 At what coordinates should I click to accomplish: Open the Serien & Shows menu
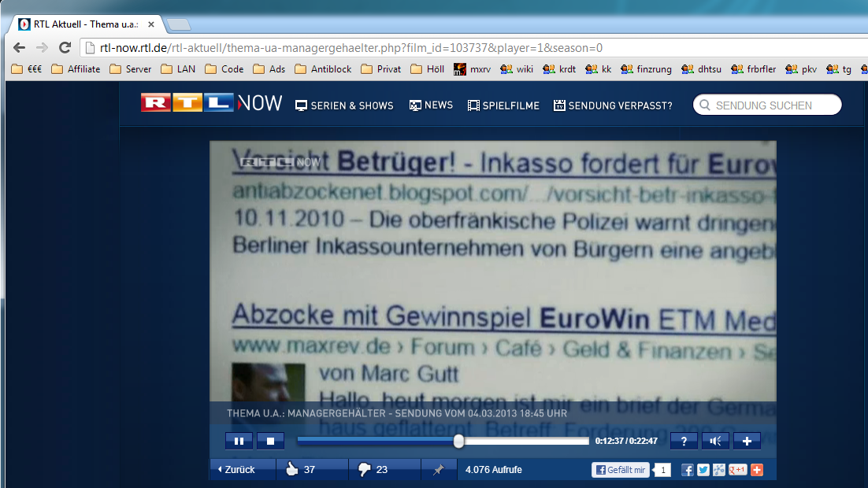(344, 105)
